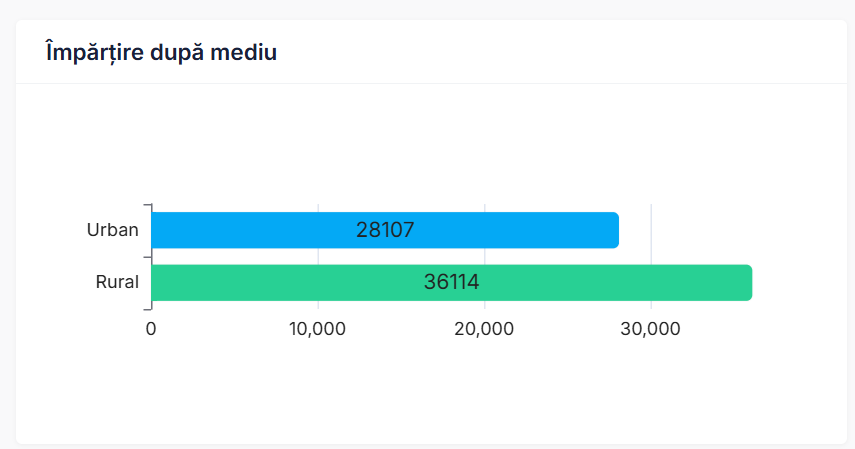Viewport: 855px width, 449px height.
Task: Click the 20,000 gridline above the Urban bar
Action: (x=485, y=208)
